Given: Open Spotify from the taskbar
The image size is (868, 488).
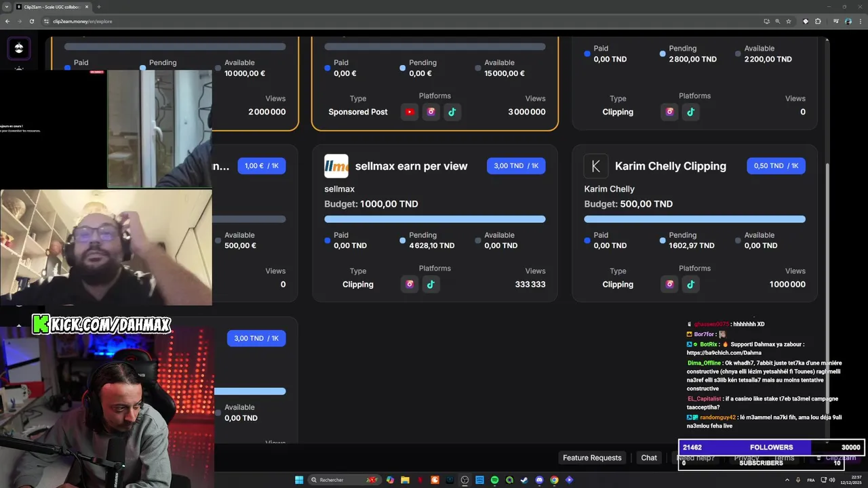Looking at the screenshot, I should [494, 480].
